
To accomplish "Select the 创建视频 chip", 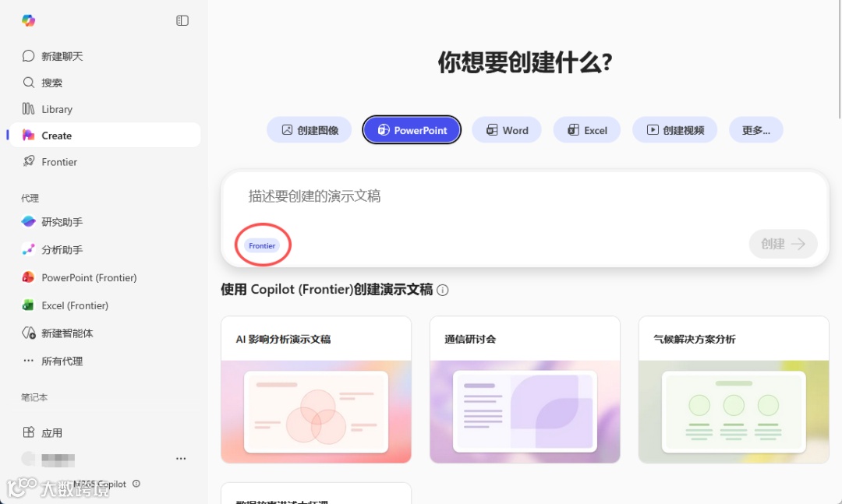I will (675, 130).
